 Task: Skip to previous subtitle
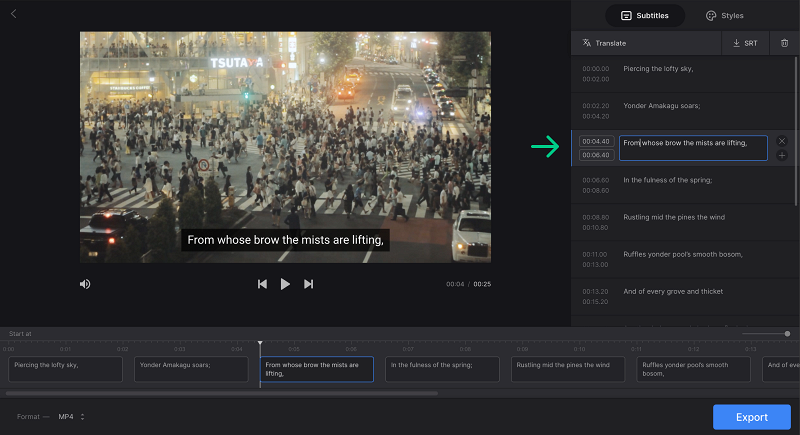pyautogui.click(x=262, y=284)
